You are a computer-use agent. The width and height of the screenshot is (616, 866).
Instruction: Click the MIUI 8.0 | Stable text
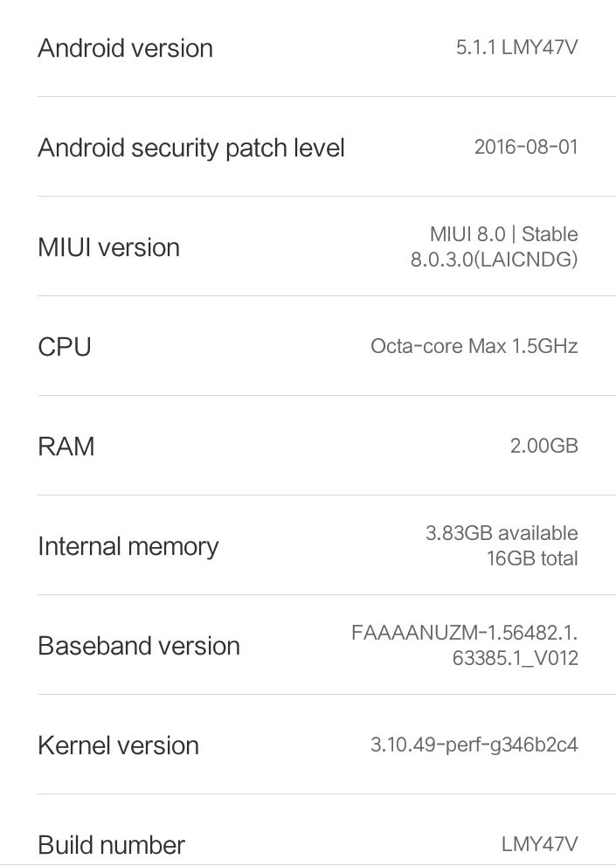(503, 234)
